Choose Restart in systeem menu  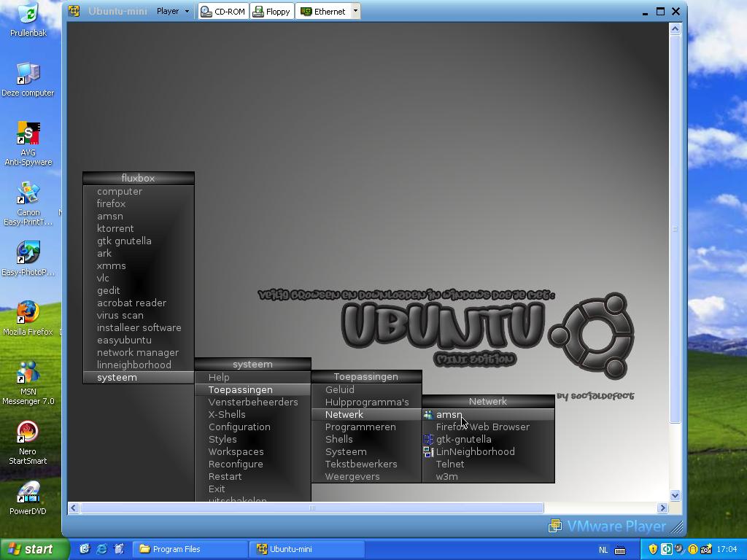click(253, 477)
